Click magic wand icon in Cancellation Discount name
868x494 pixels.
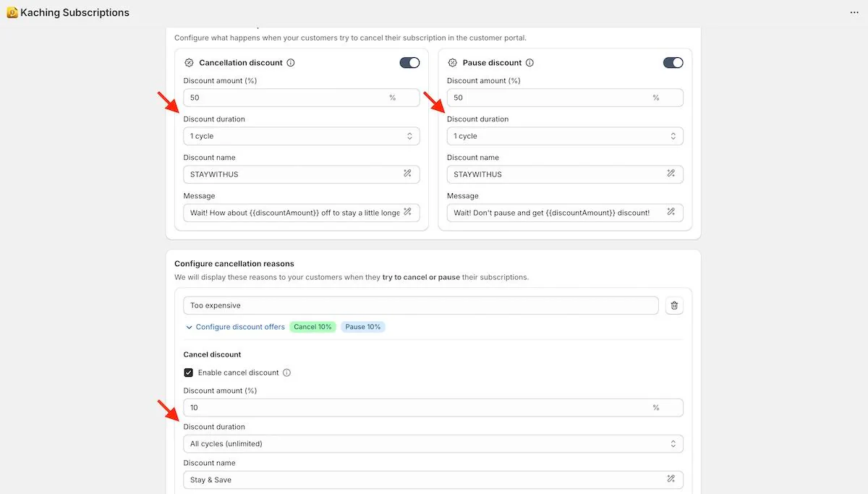pos(407,174)
